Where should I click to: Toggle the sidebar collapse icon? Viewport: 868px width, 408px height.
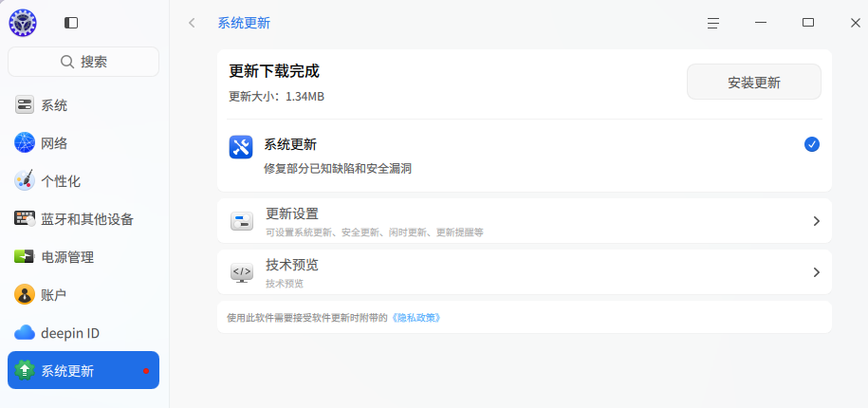tap(71, 23)
